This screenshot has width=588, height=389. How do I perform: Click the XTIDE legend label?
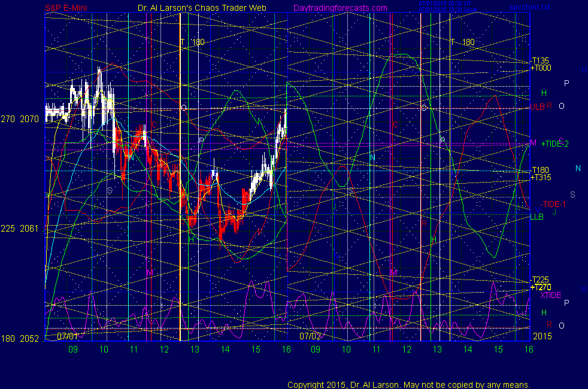pyautogui.click(x=550, y=295)
